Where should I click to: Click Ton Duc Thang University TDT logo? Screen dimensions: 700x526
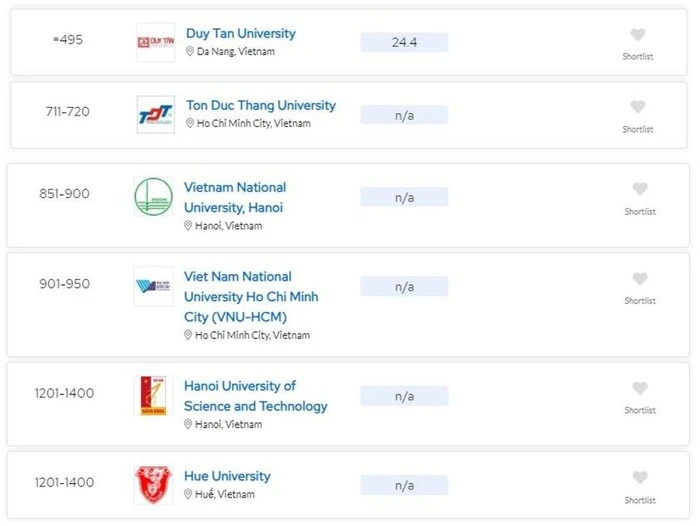[155, 115]
